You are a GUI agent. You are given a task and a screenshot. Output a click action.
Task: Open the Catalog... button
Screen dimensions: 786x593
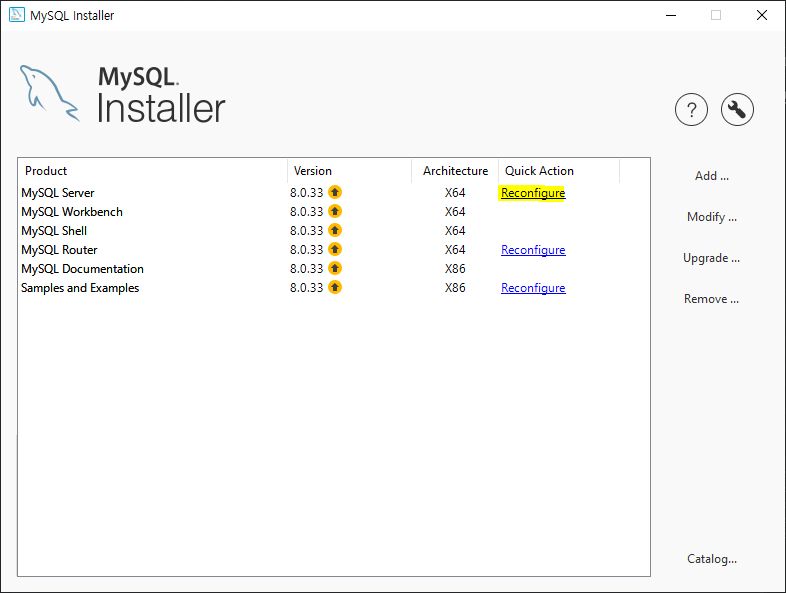(x=711, y=559)
